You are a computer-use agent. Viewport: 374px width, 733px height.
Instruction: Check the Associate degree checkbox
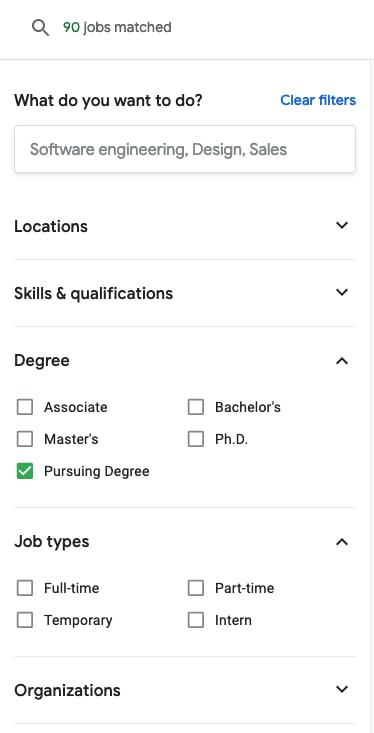click(25, 407)
